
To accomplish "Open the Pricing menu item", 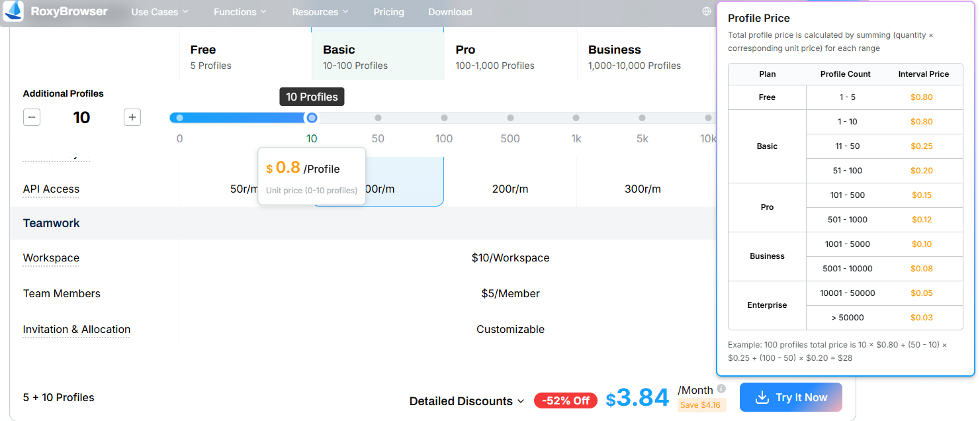I will point(388,11).
